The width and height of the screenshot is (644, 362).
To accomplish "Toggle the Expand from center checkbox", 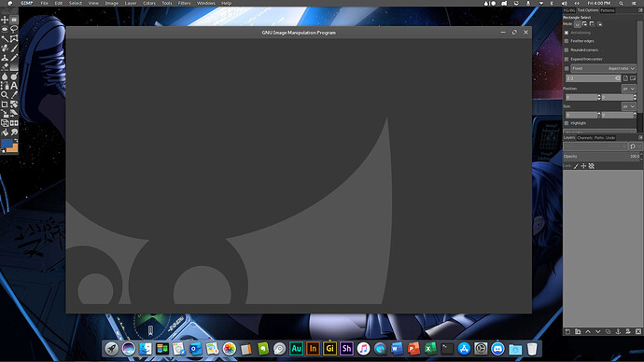I will pyautogui.click(x=567, y=59).
